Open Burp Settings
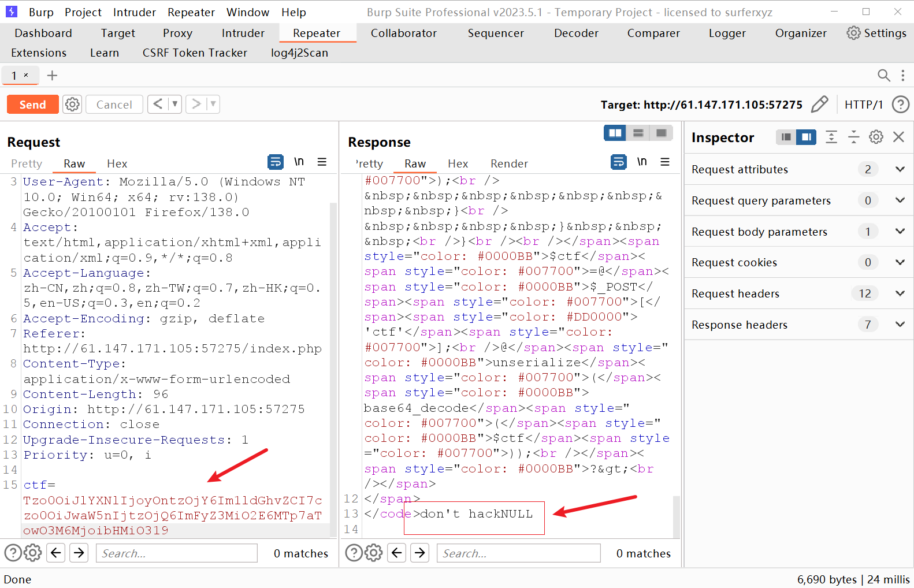Screen dimensions: 914x588 [877, 33]
